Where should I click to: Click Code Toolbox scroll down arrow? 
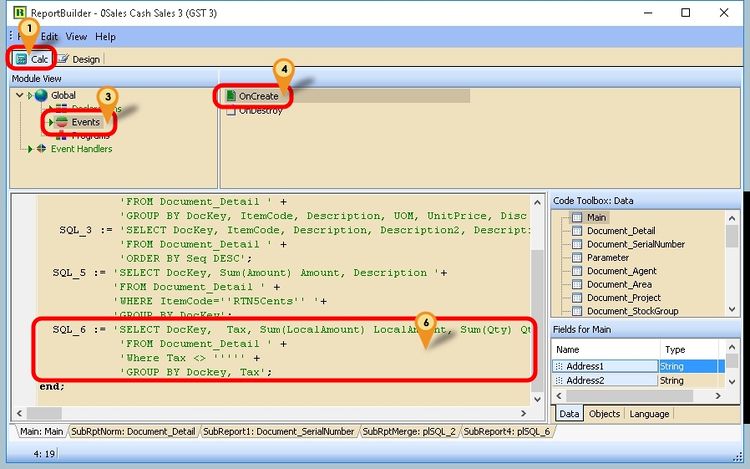coord(732,309)
